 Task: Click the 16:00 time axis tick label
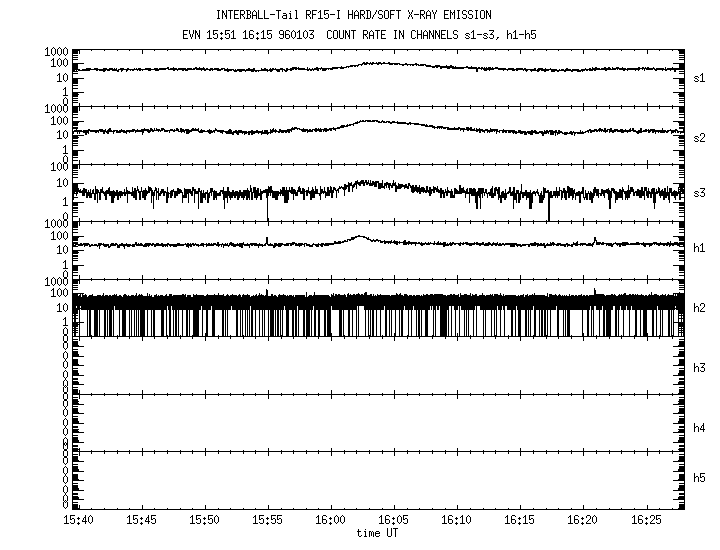click(331, 521)
